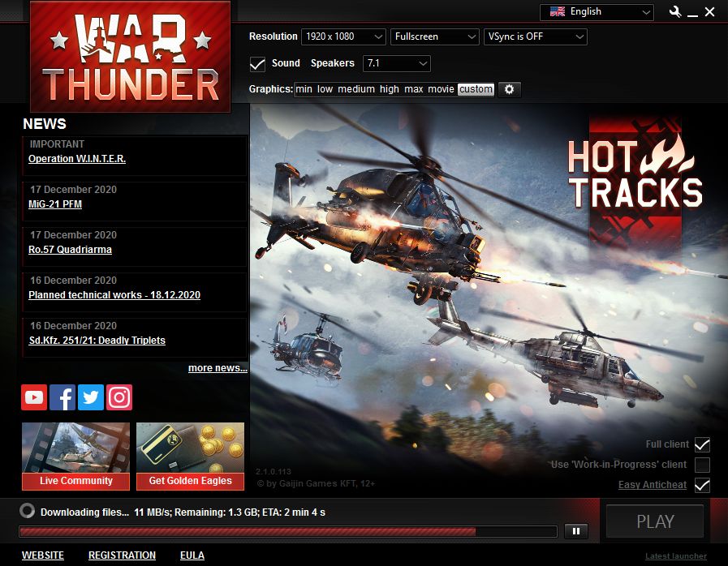Select movie graphics preset

point(441,89)
